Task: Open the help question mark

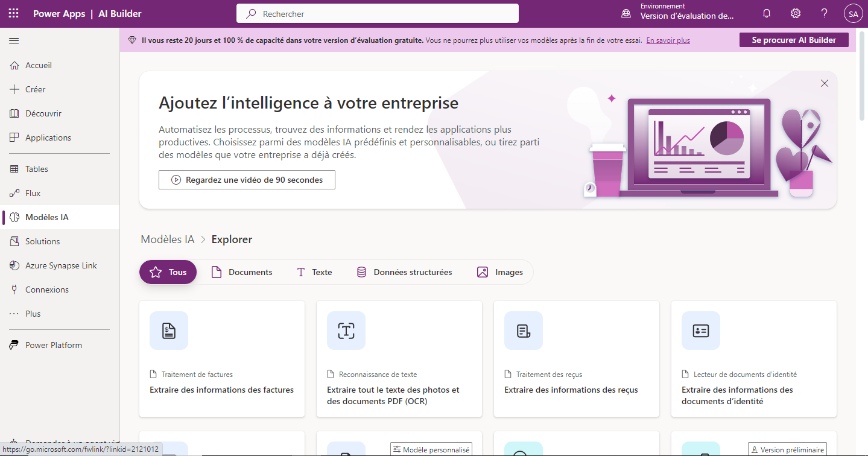Action: [x=825, y=13]
